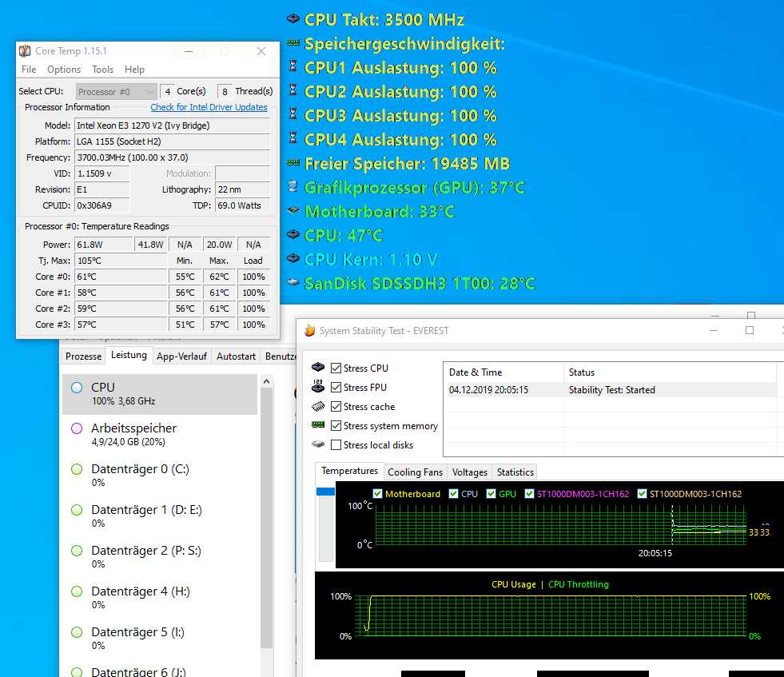Toggle the CPU graph checkbox in EVEREST

453,493
